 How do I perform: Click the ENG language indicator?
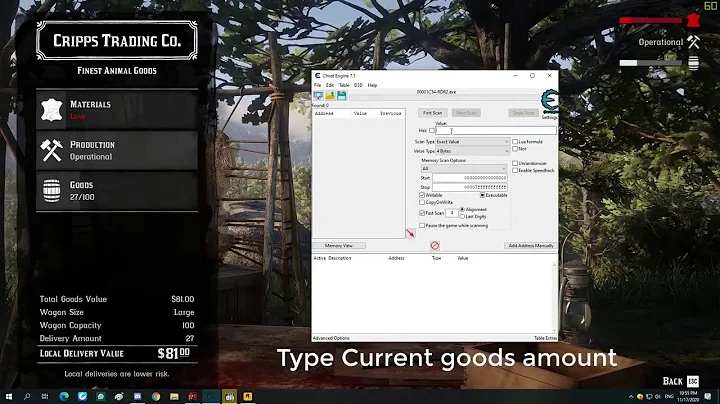tap(669, 397)
